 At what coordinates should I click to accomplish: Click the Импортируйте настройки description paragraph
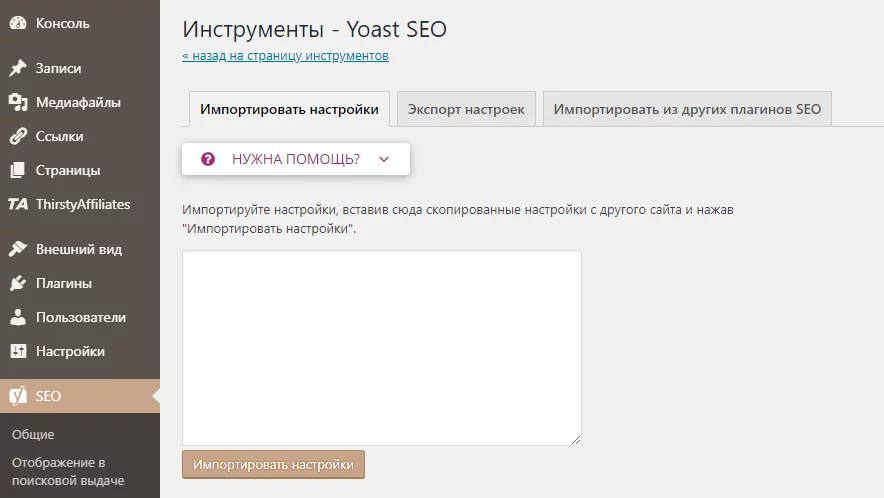coord(458,219)
